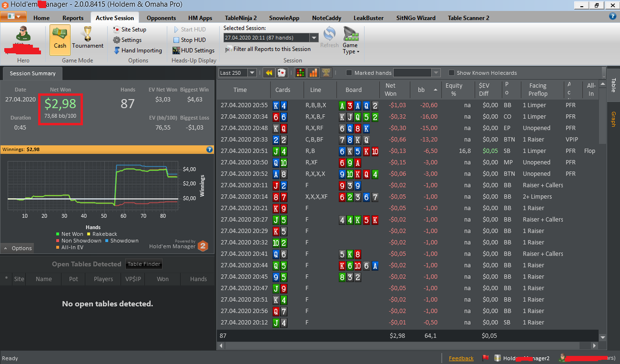Open the Game Type dropdown
The width and height of the screenshot is (620, 364).
(x=350, y=41)
